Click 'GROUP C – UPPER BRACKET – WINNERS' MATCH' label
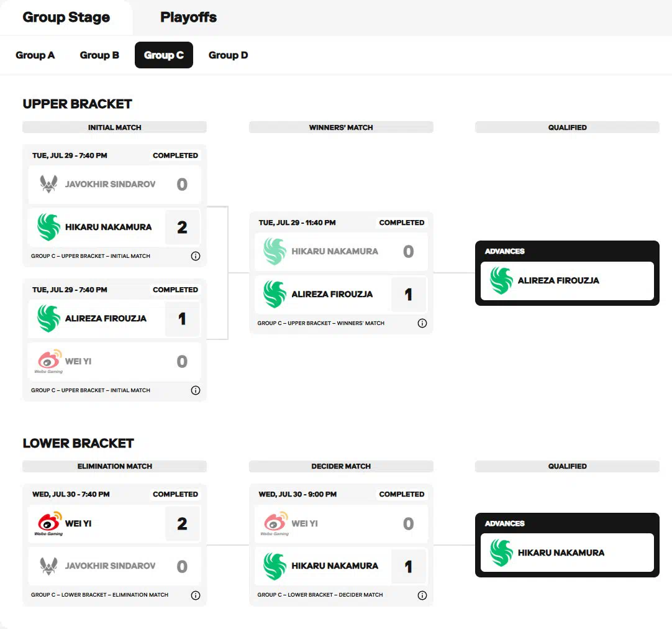 [320, 323]
